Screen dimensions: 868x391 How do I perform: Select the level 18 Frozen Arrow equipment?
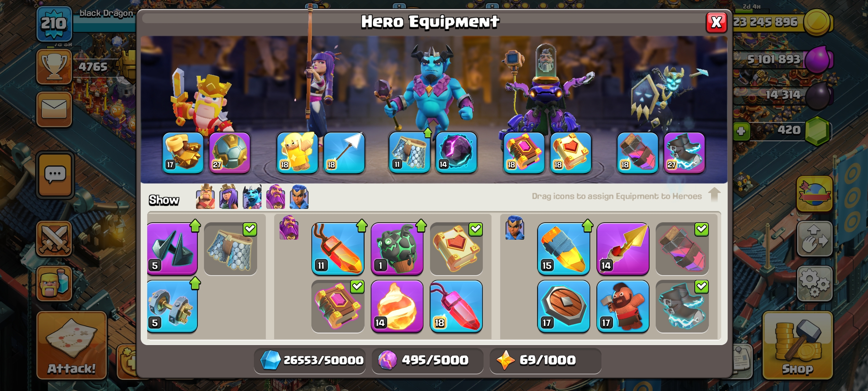pos(344,152)
